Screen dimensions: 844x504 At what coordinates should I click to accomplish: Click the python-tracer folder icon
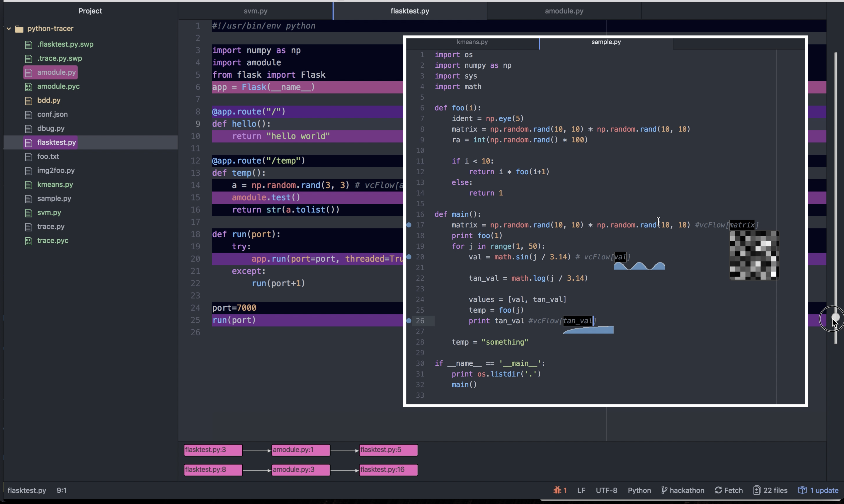[x=20, y=29]
